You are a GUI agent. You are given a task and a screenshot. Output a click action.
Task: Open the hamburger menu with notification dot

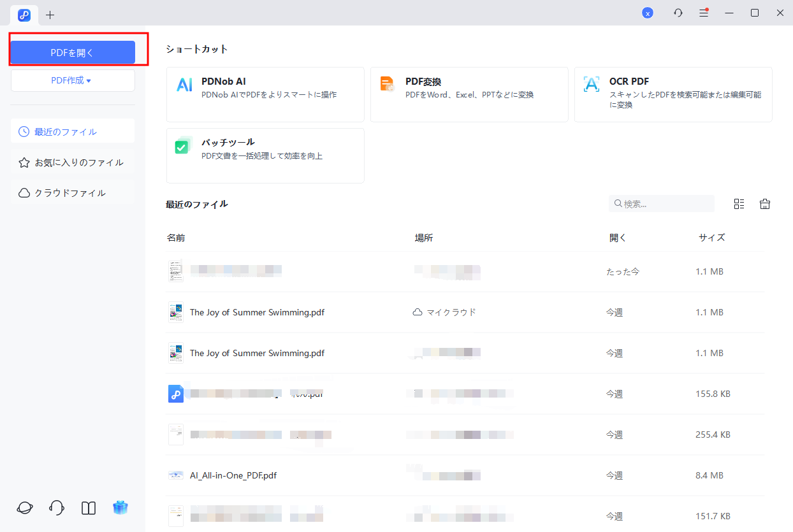[703, 12]
